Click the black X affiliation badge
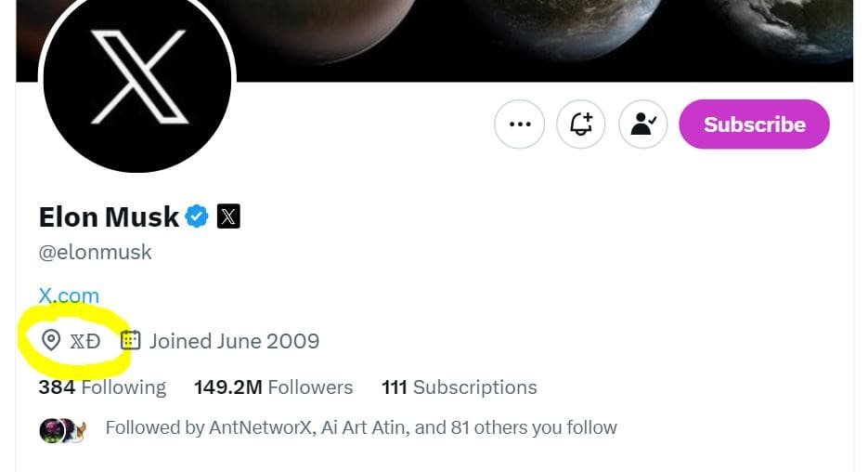This screenshot has width=868, height=472. (x=228, y=216)
